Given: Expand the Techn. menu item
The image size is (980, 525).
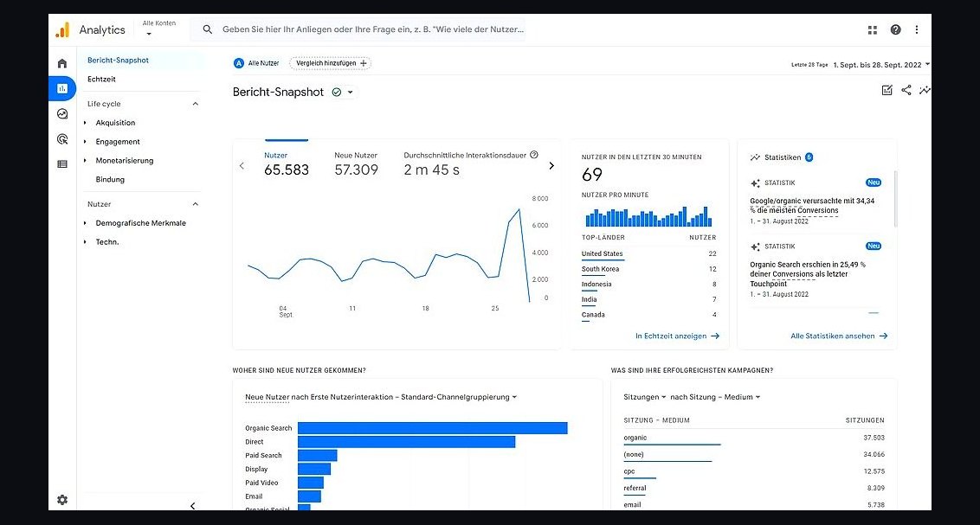Looking at the screenshot, I should click(85, 241).
